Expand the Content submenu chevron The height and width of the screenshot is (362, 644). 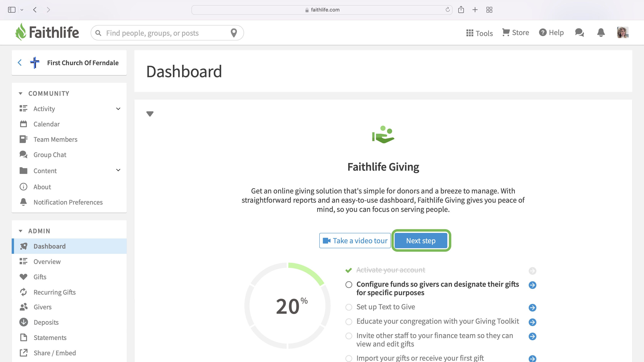(x=118, y=170)
